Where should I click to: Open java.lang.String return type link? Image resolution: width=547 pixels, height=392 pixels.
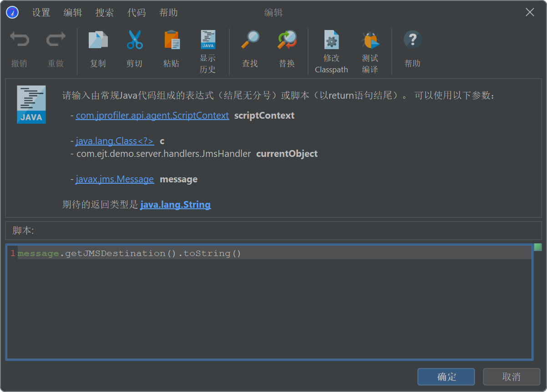pos(175,205)
